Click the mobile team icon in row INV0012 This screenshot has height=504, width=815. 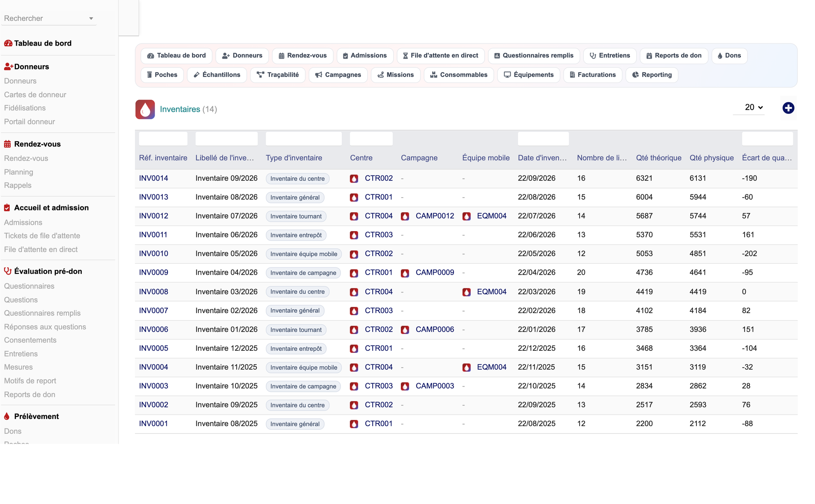pyautogui.click(x=467, y=216)
